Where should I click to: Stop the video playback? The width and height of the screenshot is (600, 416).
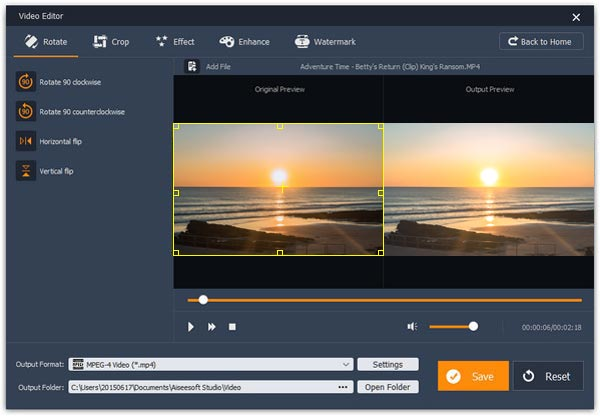(232, 327)
